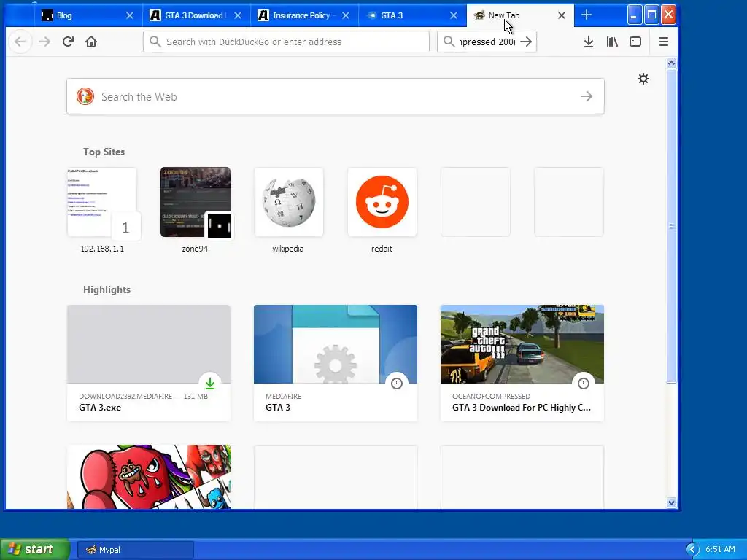
Task: Expand hidden system tray icons
Action: coord(692,550)
